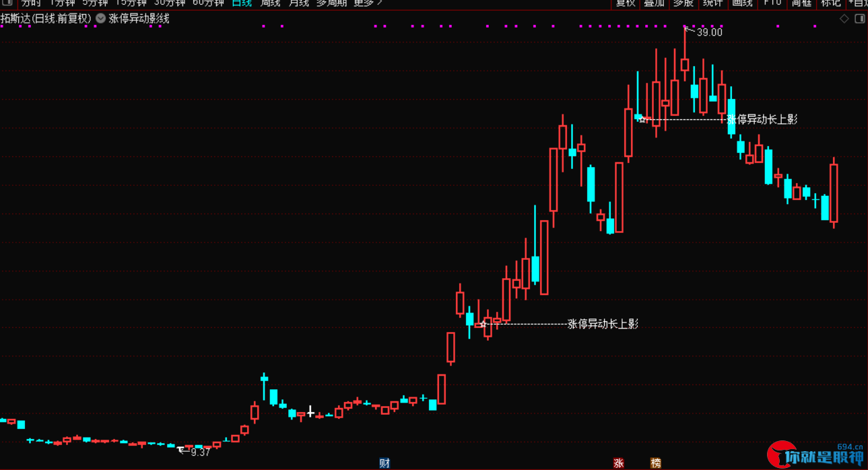
Task: Click the 标记 mark button
Action: (831, 3)
